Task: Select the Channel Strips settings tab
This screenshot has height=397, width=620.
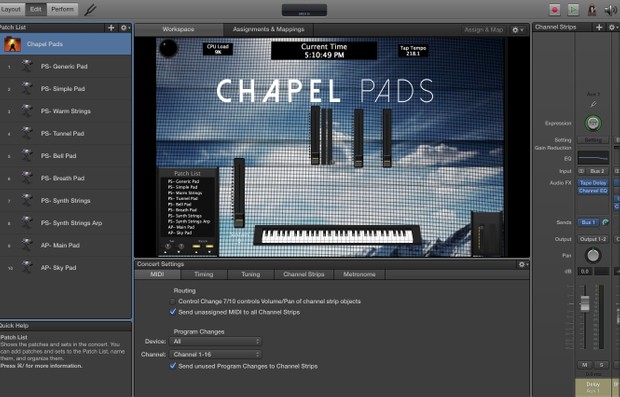Action: pyautogui.click(x=304, y=274)
